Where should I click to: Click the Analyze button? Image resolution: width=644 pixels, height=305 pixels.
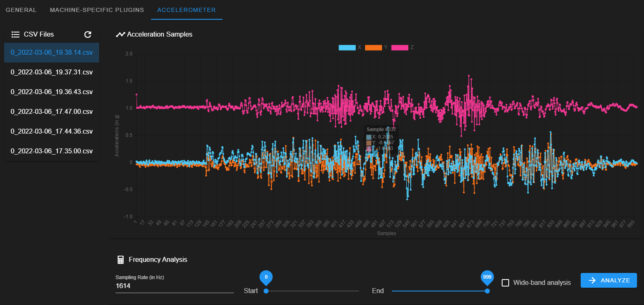[609, 280]
